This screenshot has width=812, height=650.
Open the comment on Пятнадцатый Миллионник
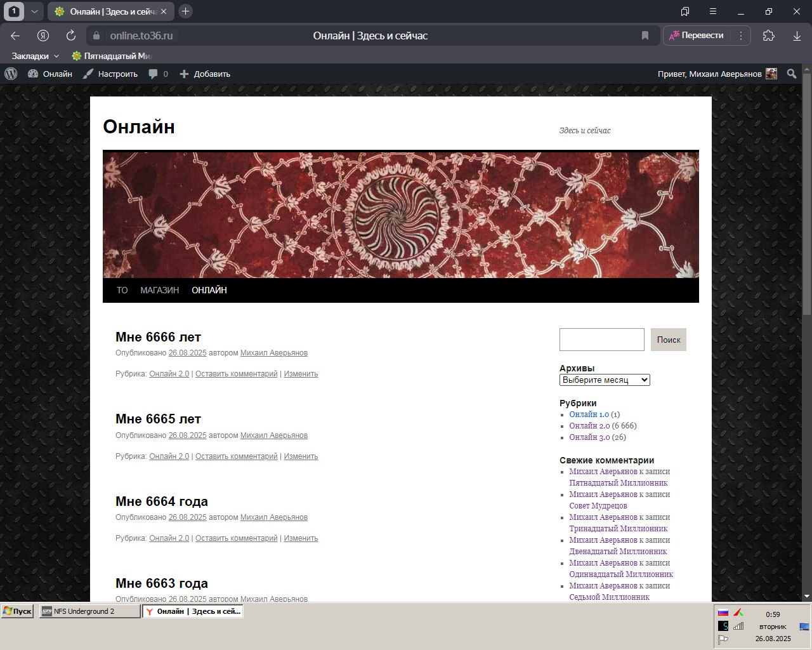(619, 483)
